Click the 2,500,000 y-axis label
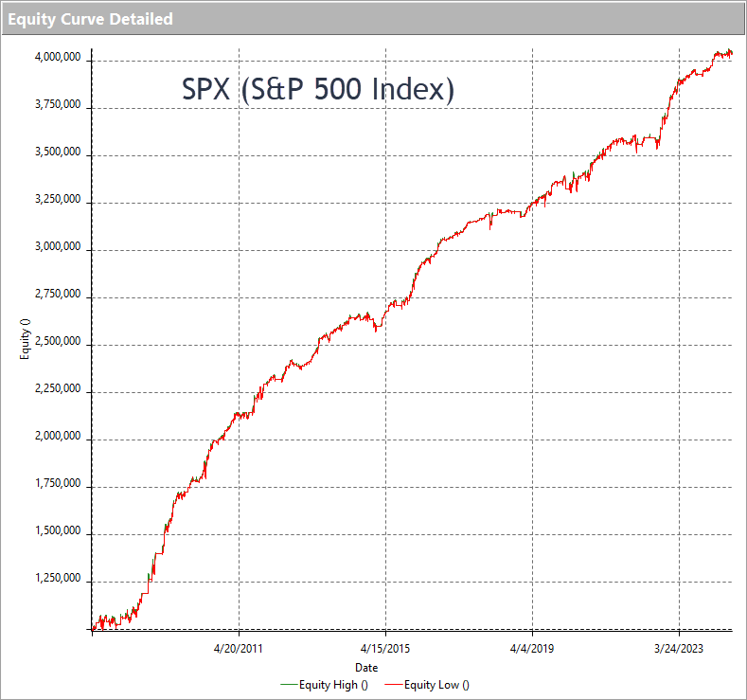 pos(58,341)
